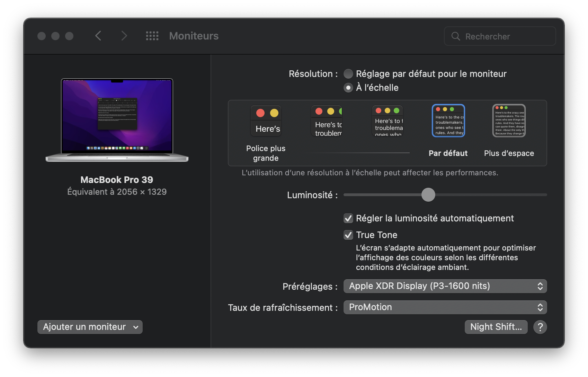Screen dimensions: 588x377
Task: Choose the "Plus d'espace" scaling option
Action: [x=508, y=121]
